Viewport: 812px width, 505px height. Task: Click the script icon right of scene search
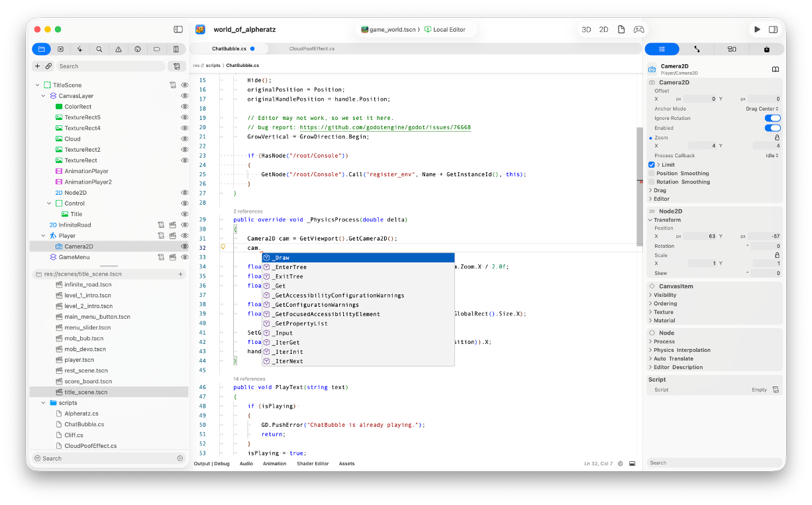pyautogui.click(x=176, y=66)
